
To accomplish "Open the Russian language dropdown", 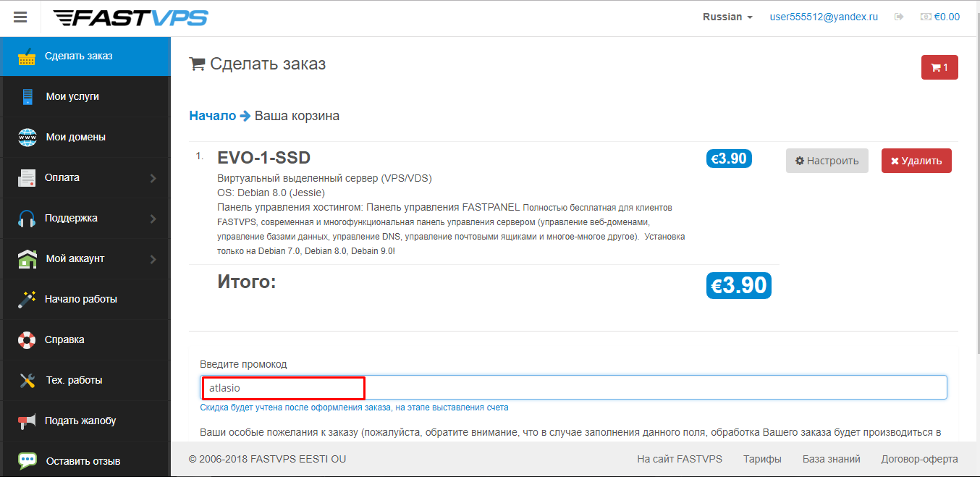I will [727, 17].
